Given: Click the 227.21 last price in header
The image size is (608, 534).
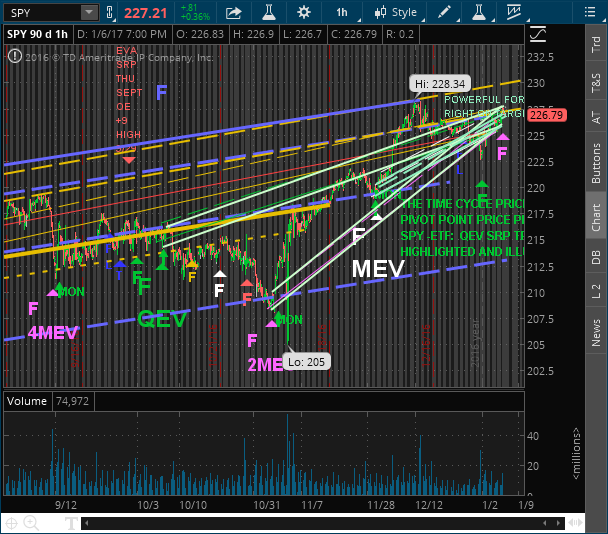Looking at the screenshot, I should coord(145,13).
